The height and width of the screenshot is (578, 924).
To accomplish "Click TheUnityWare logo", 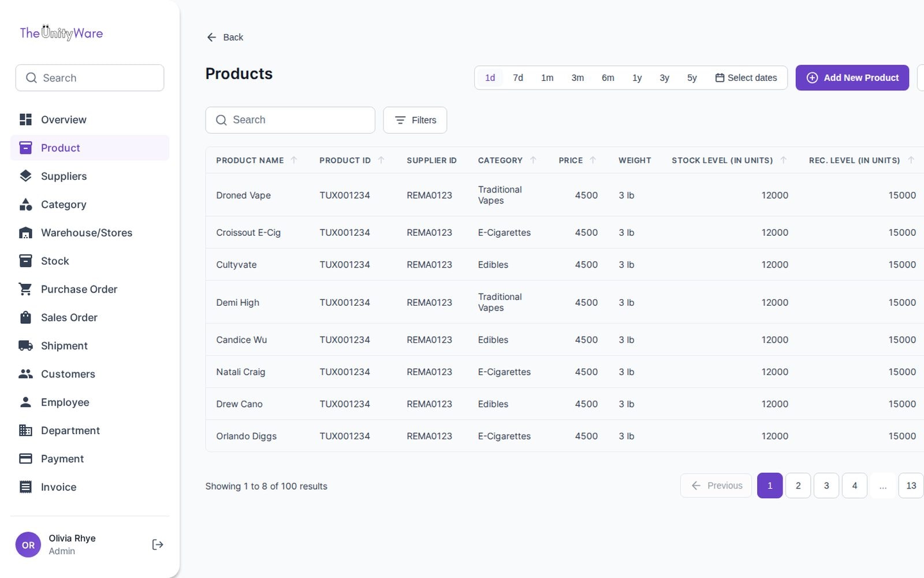I will 61,32.
